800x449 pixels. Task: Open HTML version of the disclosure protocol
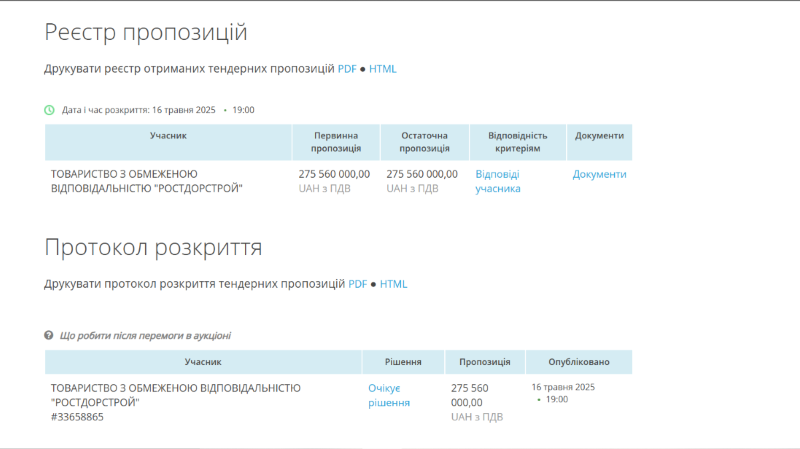(393, 284)
